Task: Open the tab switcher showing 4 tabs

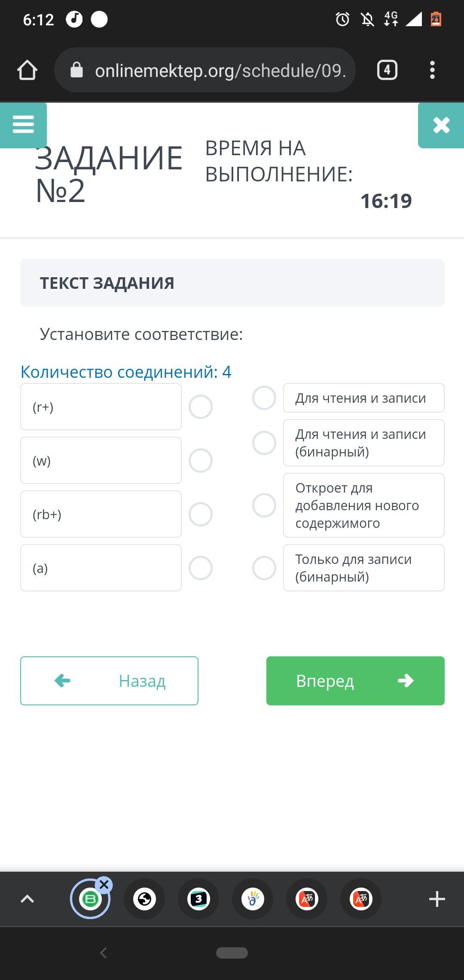Action: (387, 70)
